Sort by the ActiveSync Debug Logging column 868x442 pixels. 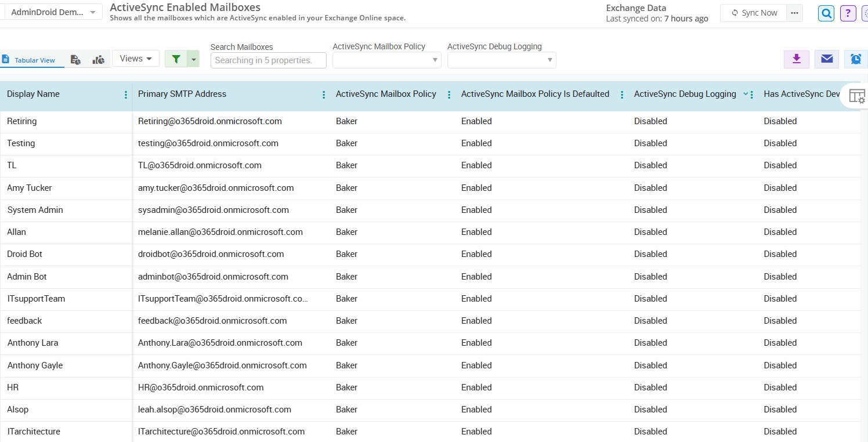(745, 93)
